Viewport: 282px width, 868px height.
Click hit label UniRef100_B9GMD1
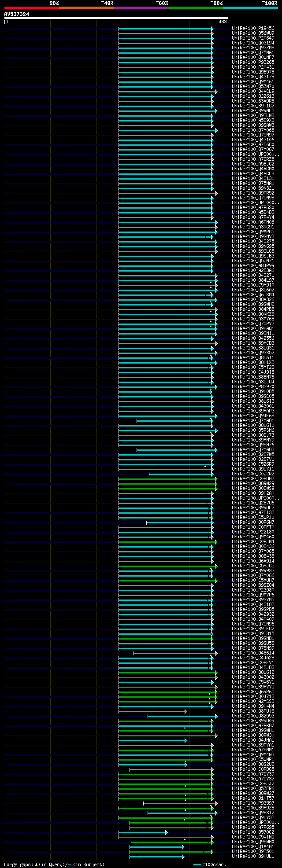pyautogui.click(x=253, y=639)
